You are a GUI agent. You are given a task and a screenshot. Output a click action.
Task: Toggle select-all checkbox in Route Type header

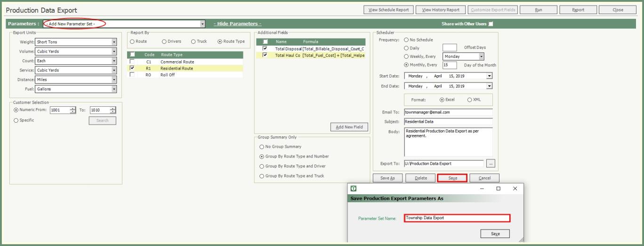(x=132, y=55)
